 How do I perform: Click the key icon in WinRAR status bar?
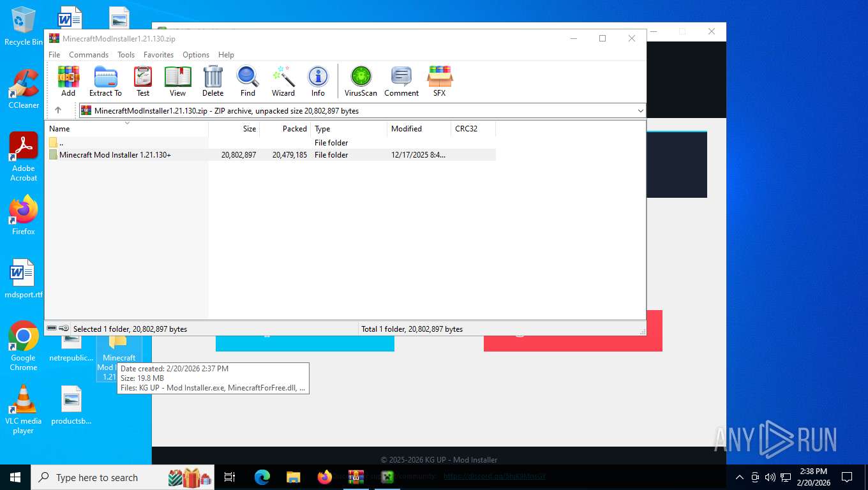[64, 329]
